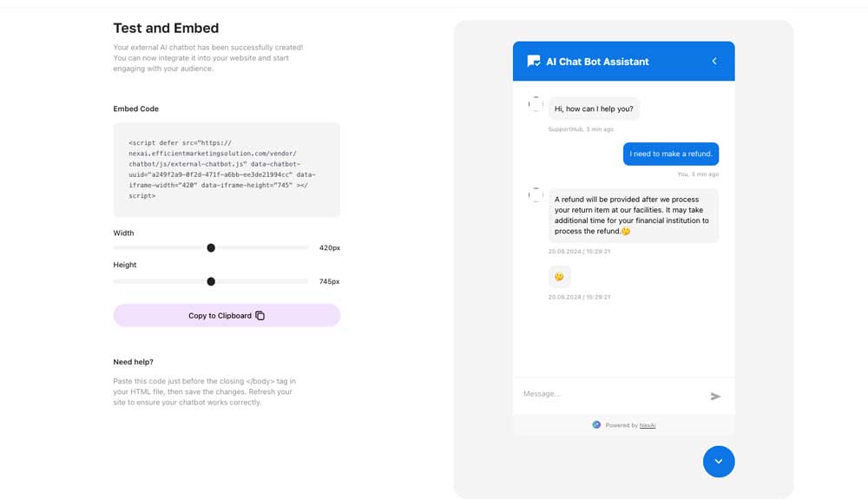Click the "I need to make a refund." bubble
Screen dimensions: 868x499
tap(671, 154)
